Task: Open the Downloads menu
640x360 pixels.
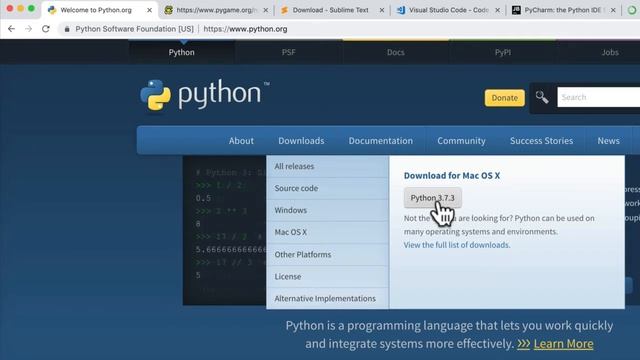Action: [x=301, y=140]
